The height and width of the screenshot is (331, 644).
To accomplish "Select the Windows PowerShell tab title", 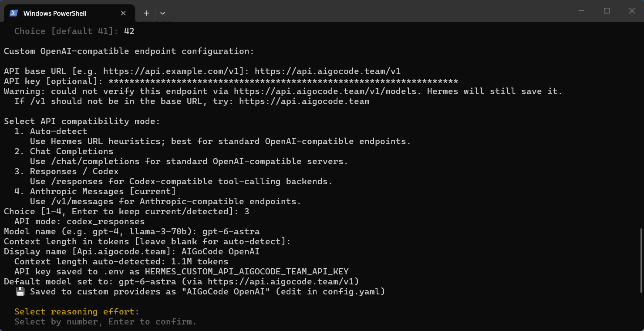I will [55, 13].
